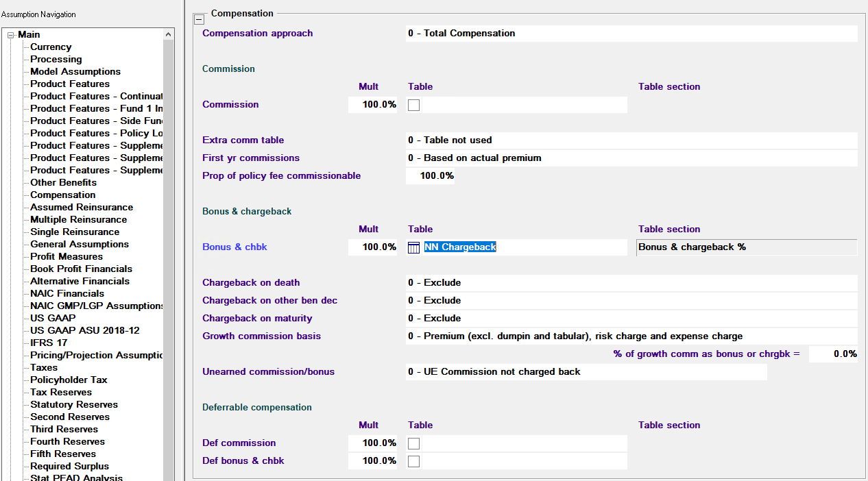Select Currency in the navigation tree

point(51,47)
